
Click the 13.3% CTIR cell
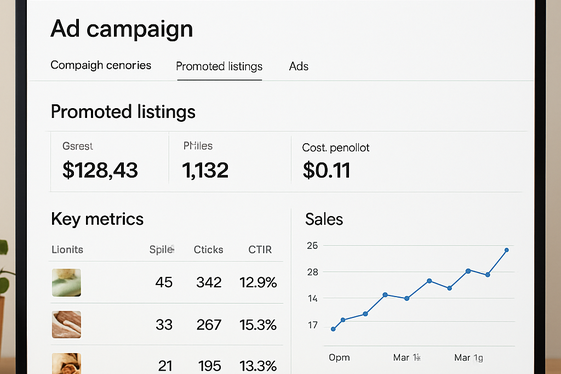[x=258, y=366]
